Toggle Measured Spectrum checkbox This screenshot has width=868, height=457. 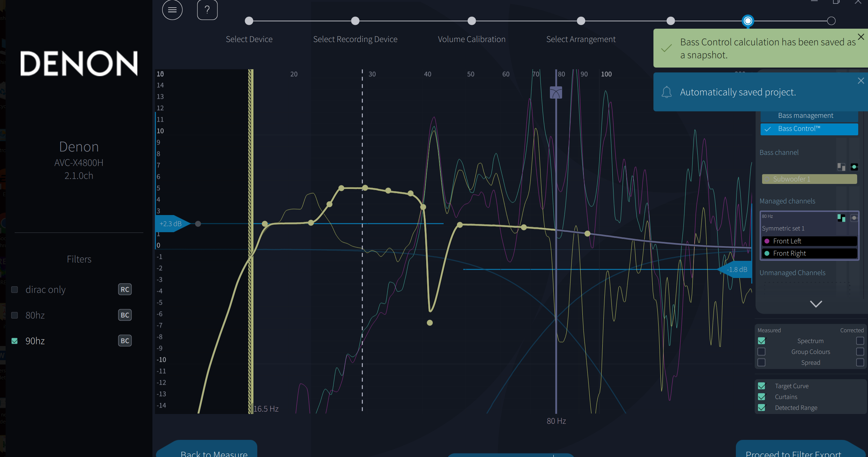coord(761,341)
